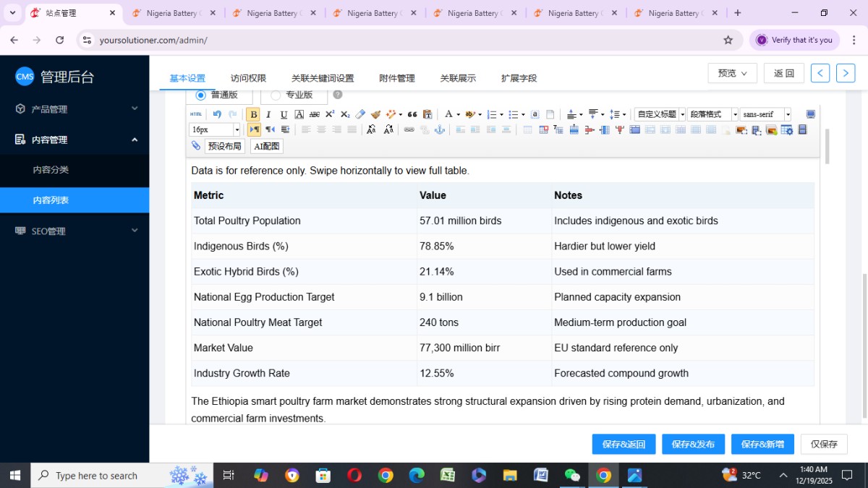This screenshot has height=488, width=868.
Task: Click the superscript X² icon
Action: [x=330, y=114]
